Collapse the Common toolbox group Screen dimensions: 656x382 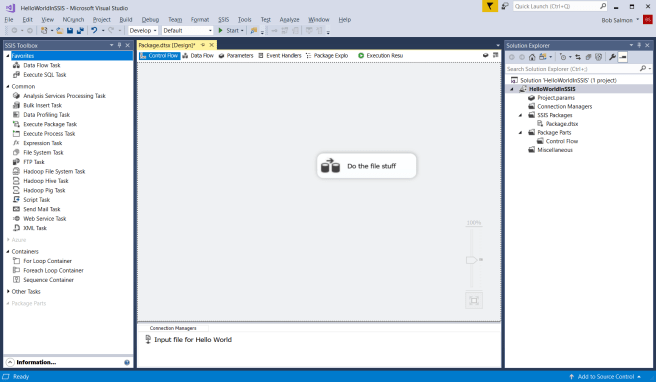coord(8,86)
